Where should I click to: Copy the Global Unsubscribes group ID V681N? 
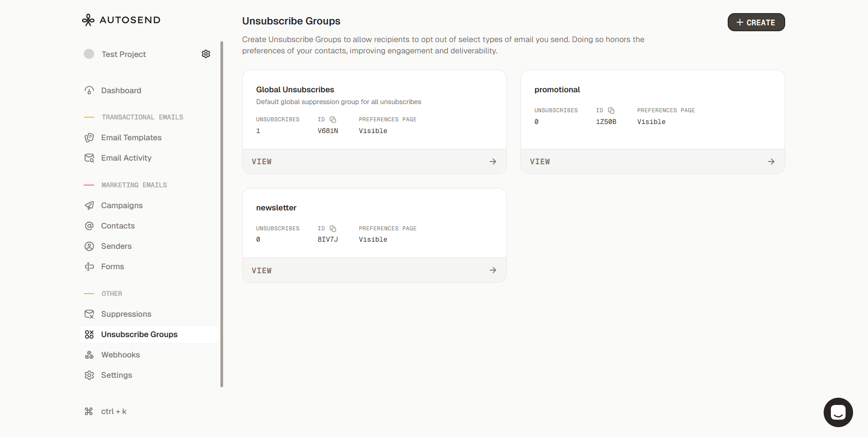tap(333, 119)
